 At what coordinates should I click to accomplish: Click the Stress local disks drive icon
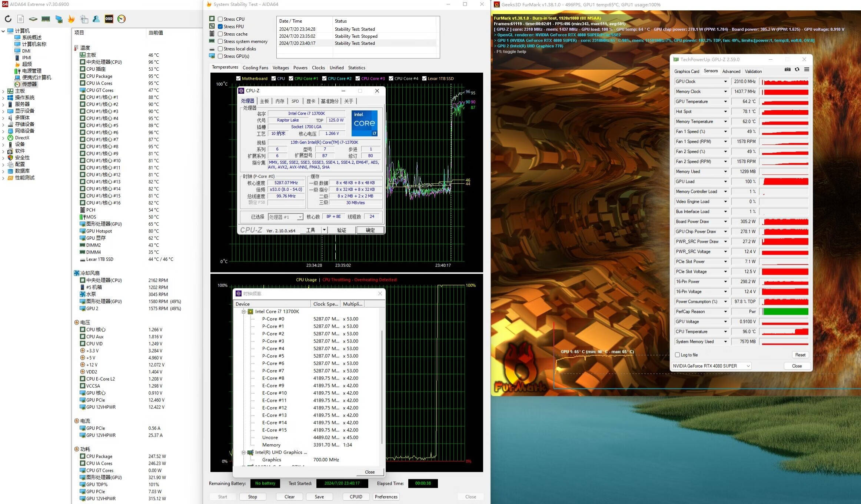[x=212, y=49]
